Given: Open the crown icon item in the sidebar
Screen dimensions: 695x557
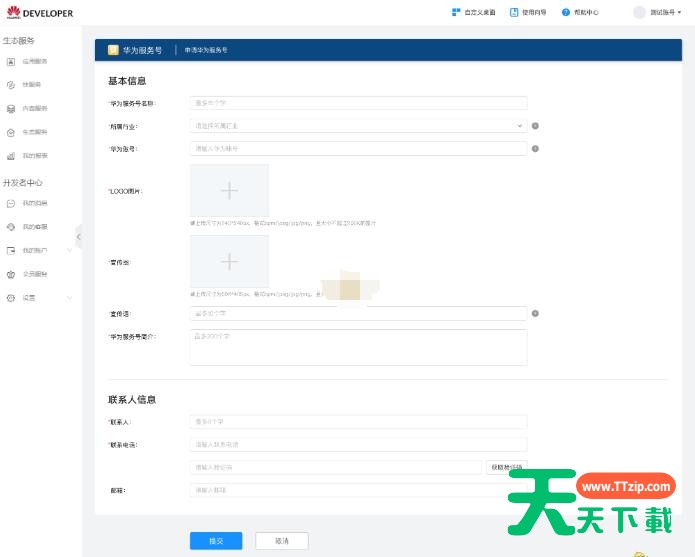Looking at the screenshot, I should click(x=27, y=274).
